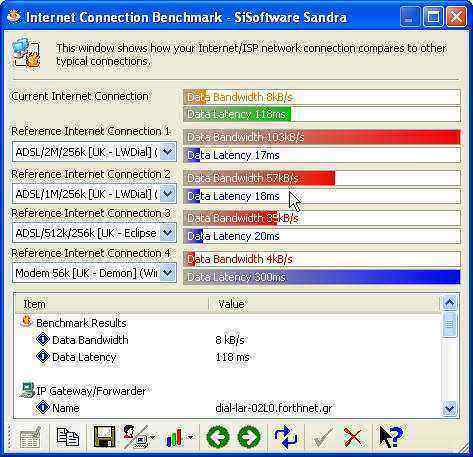
Task: Click the Data Bandwidth 57kB/s bar
Action: click(x=322, y=178)
